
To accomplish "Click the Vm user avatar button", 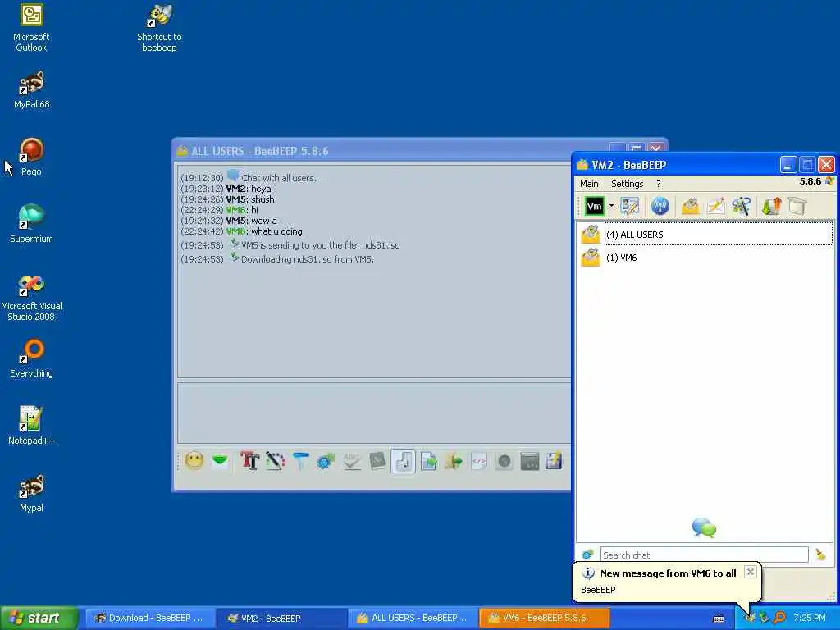I will [595, 206].
